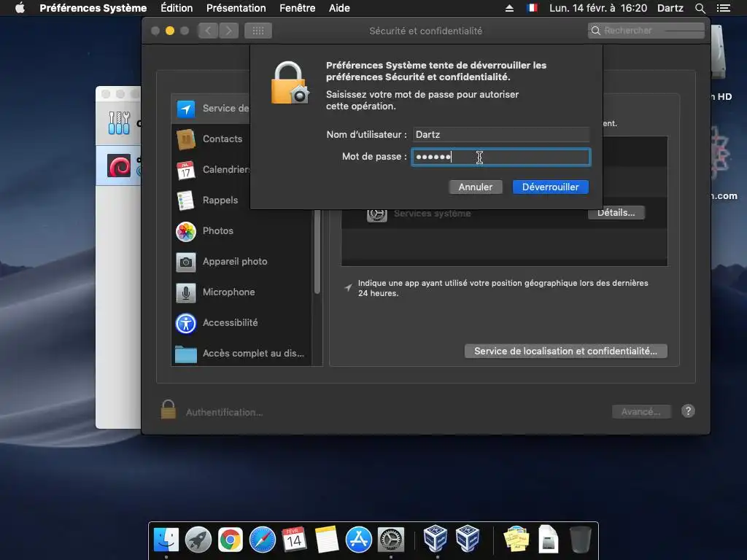Launch Safari from the Dock
The height and width of the screenshot is (560, 747).
263,540
